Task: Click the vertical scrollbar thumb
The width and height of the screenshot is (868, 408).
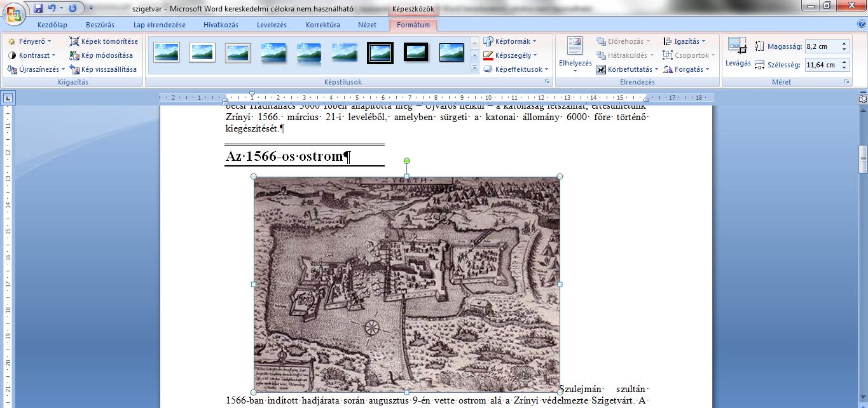Action: click(863, 160)
